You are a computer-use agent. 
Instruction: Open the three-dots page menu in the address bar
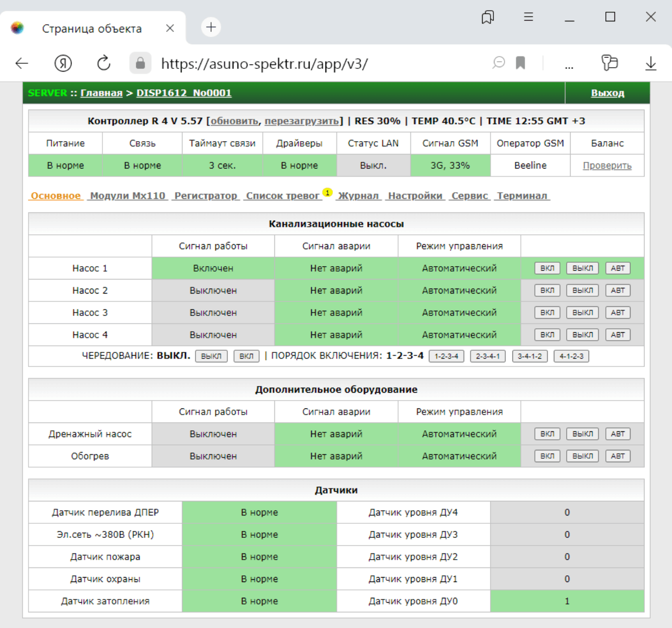(x=569, y=67)
